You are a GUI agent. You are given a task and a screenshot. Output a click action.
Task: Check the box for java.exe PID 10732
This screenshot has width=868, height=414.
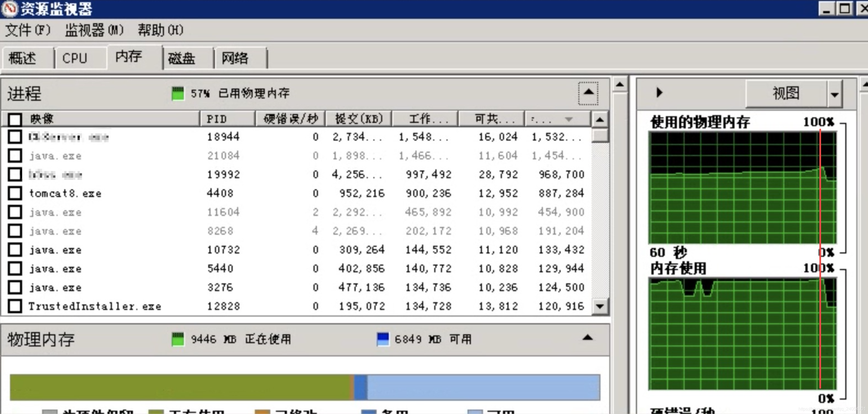coord(15,250)
